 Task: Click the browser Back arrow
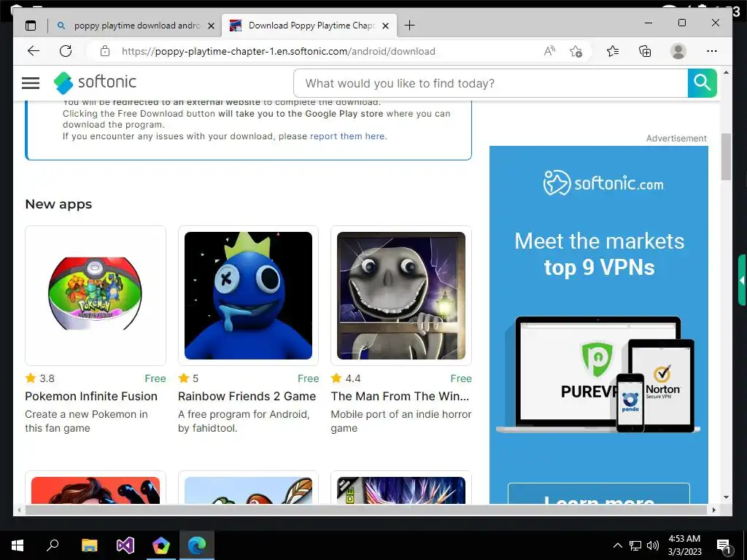34,51
